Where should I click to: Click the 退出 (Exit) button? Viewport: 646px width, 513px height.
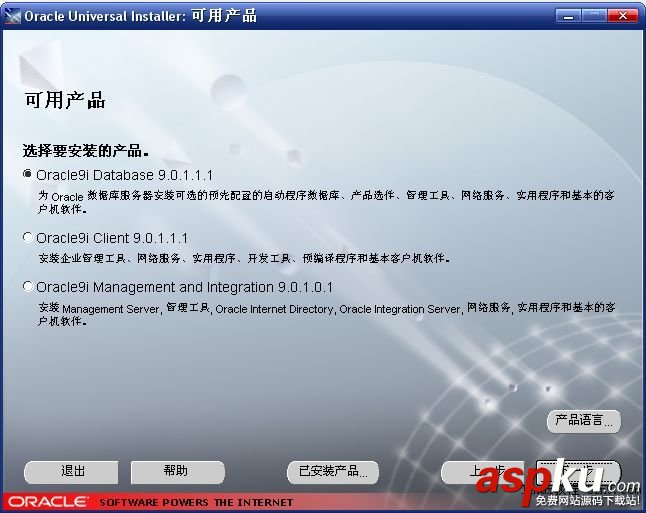point(71,472)
